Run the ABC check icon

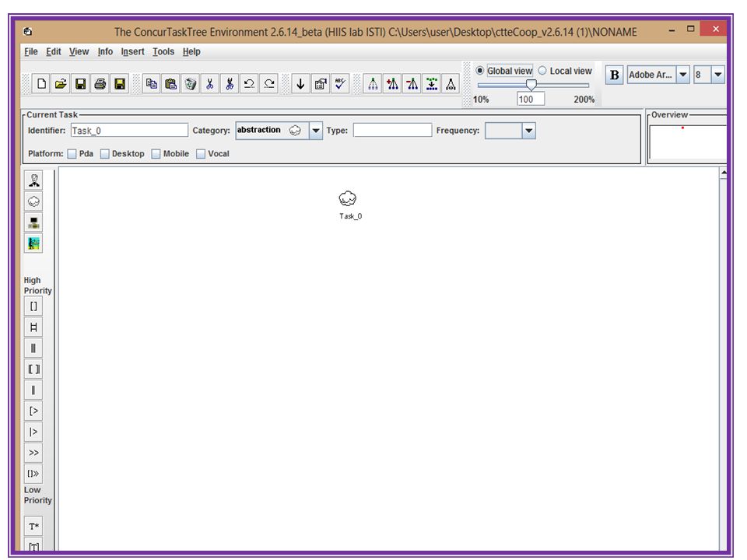pos(340,84)
